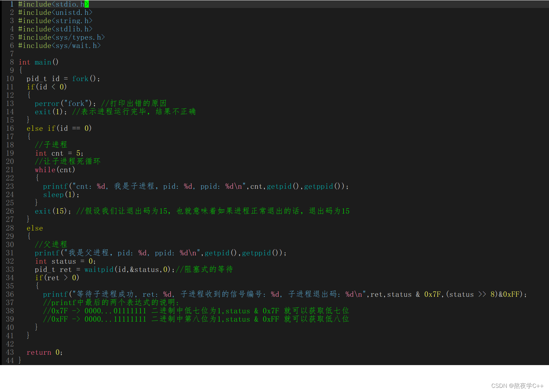Image resolution: width=549 pixels, height=392 pixels.
Task: Click the waitpid(id,&status,0) call
Action: coord(127,269)
